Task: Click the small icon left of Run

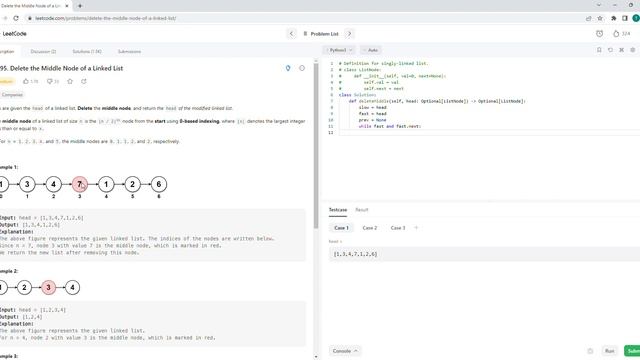Action: [590, 351]
